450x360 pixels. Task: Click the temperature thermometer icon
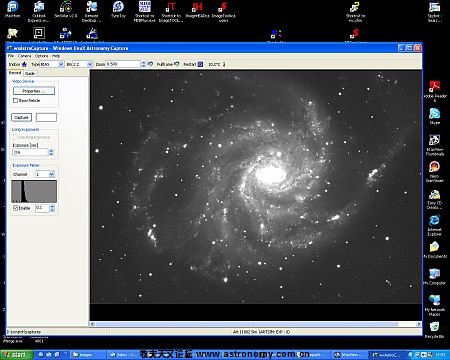[224, 64]
